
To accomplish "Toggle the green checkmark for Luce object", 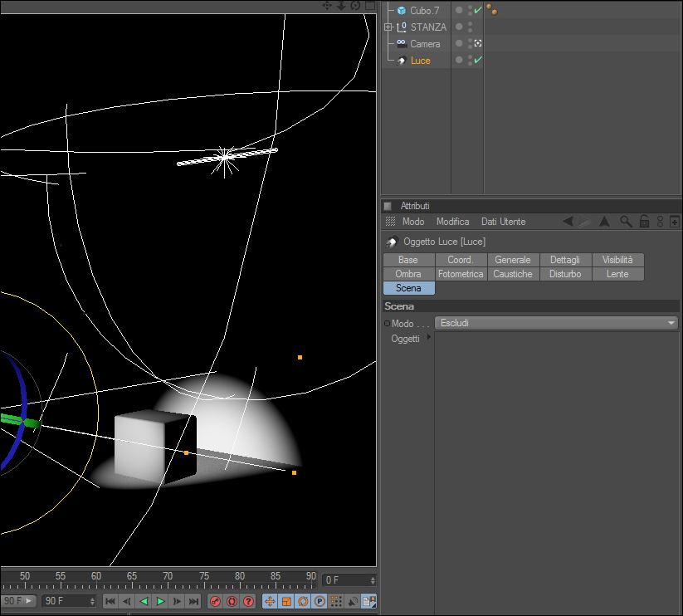I will coord(478,60).
